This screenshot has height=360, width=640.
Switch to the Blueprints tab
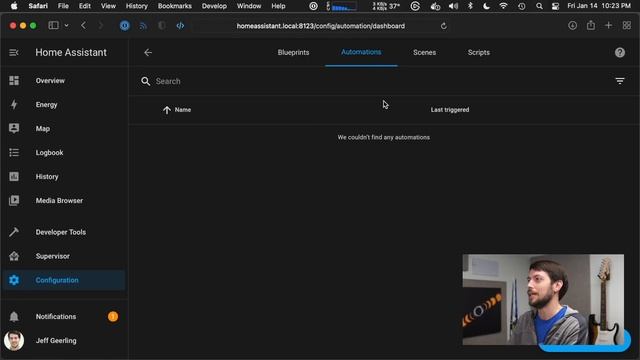(293, 53)
